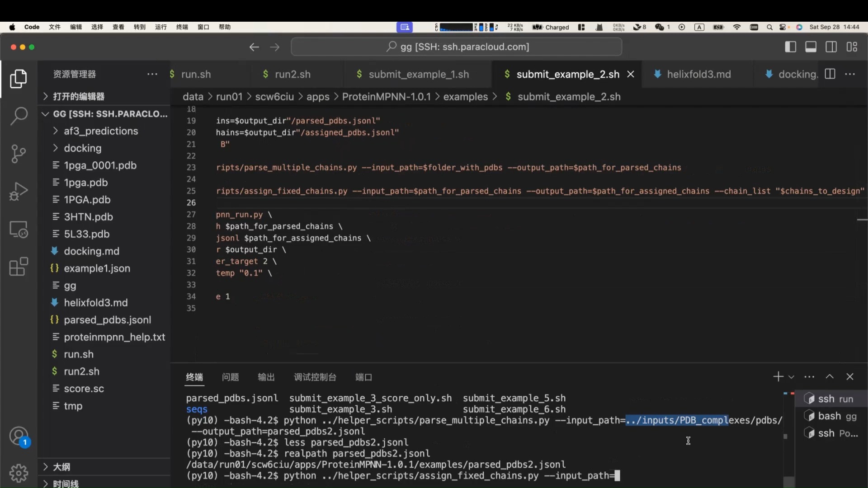This screenshot has width=868, height=488.
Task: Split the editor to the right
Action: pos(830,74)
